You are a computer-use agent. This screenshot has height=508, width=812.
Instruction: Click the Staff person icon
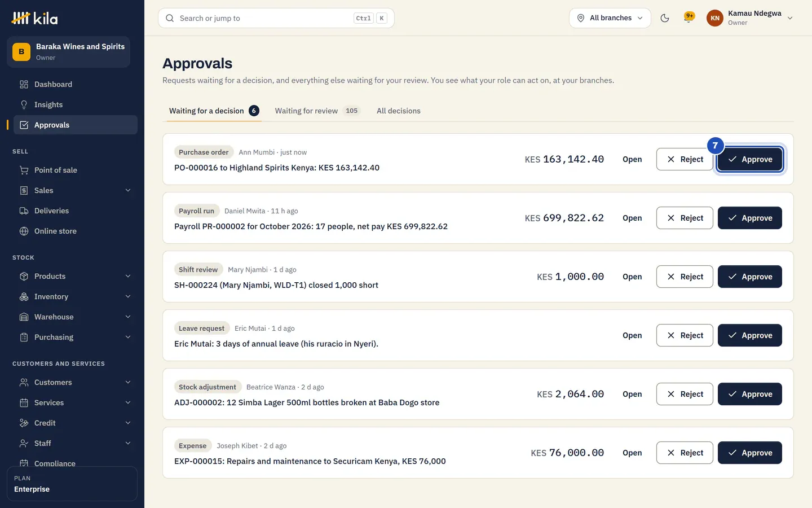[x=24, y=443]
